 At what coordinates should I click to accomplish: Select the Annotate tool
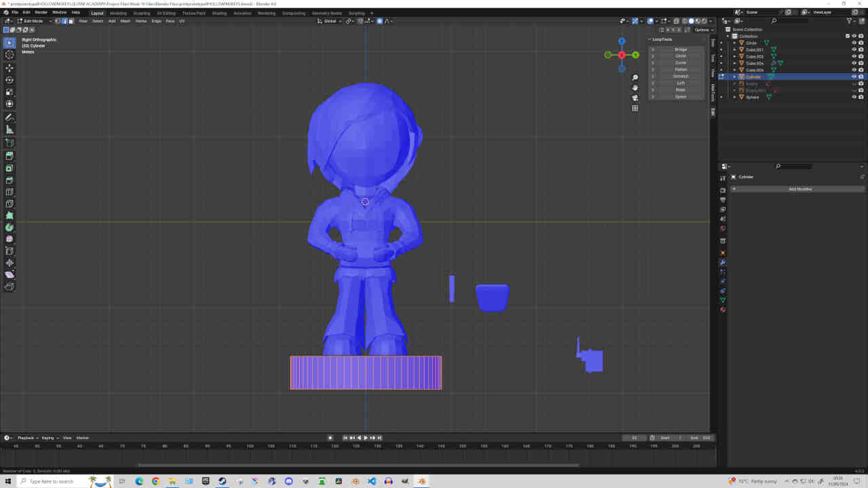click(9, 118)
